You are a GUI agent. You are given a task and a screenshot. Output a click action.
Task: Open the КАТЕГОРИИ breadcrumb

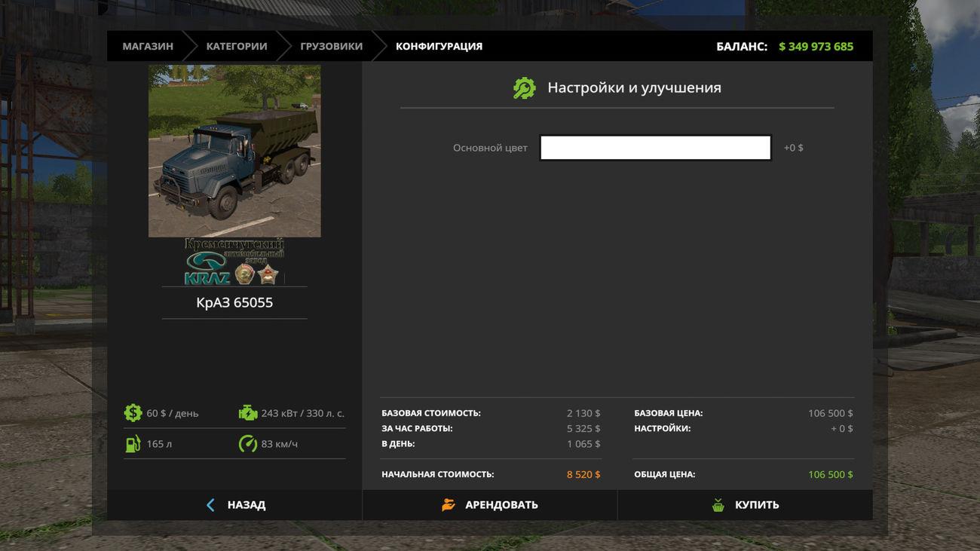click(237, 47)
